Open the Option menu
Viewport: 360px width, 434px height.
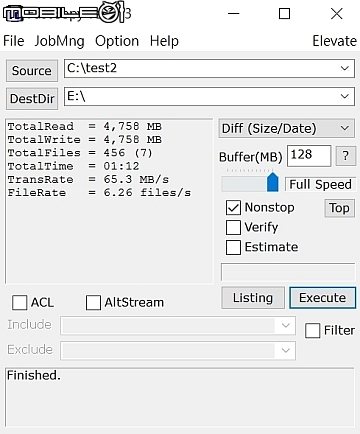pos(117,41)
